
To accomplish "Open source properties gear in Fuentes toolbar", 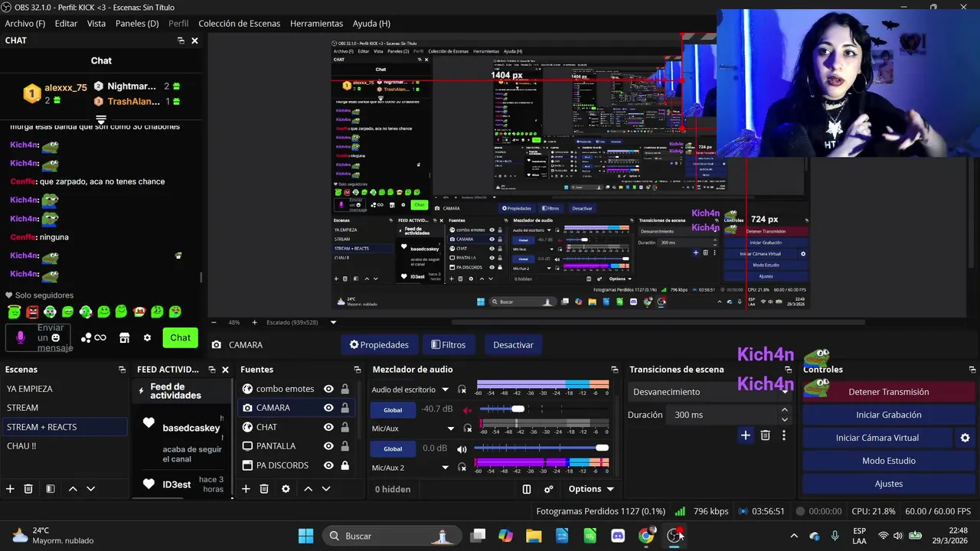I will tap(286, 488).
